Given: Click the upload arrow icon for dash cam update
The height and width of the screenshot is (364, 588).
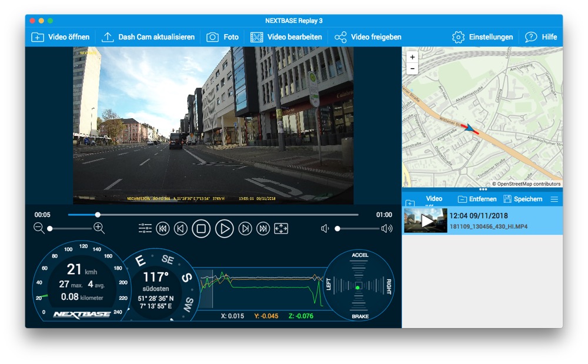Looking at the screenshot, I should (108, 37).
